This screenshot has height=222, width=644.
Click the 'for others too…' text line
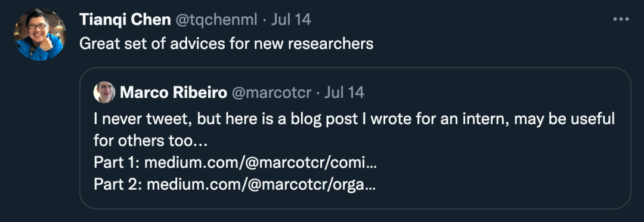tap(150, 141)
